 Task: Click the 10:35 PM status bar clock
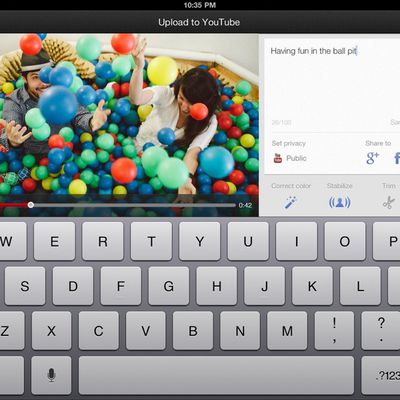tap(200, 5)
